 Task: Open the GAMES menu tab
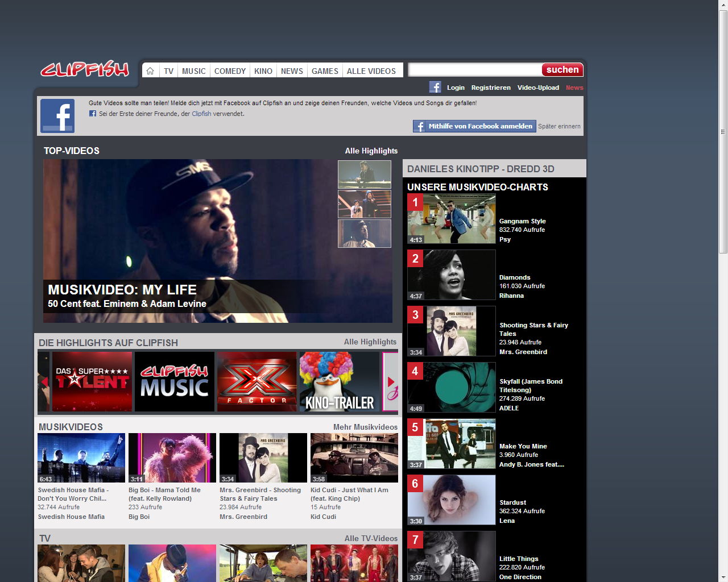pyautogui.click(x=325, y=71)
